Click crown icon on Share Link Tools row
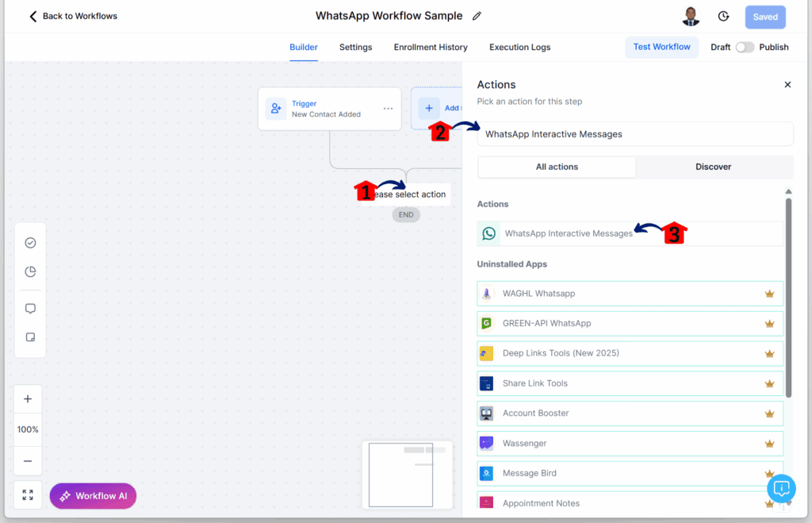Screen dimensions: 812x523 tap(769, 383)
